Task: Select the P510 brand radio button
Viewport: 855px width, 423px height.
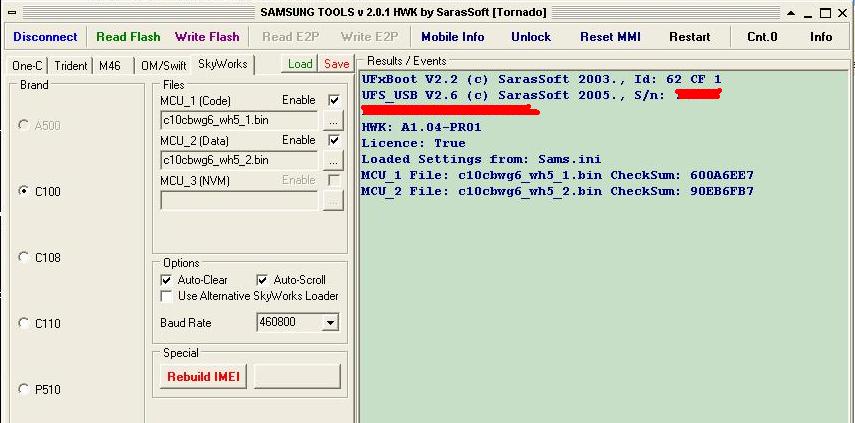Action: (23, 389)
